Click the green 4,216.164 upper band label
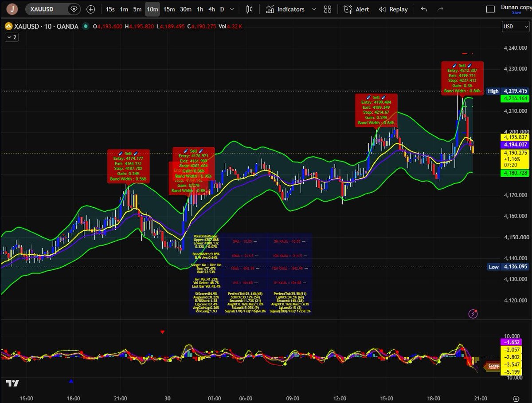Screen dimensions: 532x403 515,99
